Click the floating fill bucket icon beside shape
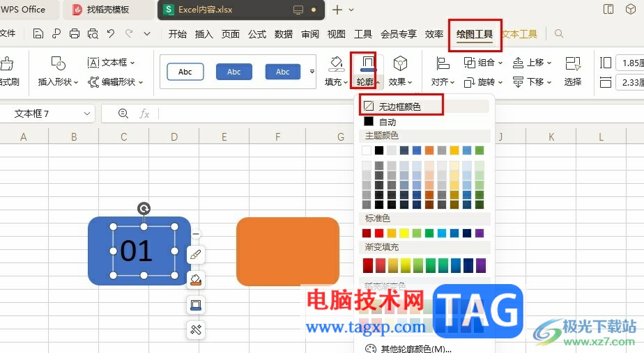This screenshot has height=353, width=644. tap(196, 280)
